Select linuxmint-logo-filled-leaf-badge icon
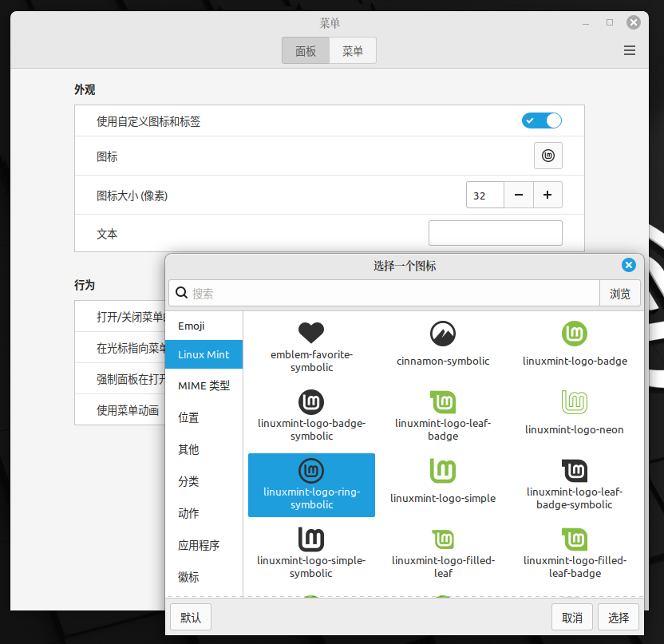Image resolution: width=664 pixels, height=644 pixels. (575, 553)
